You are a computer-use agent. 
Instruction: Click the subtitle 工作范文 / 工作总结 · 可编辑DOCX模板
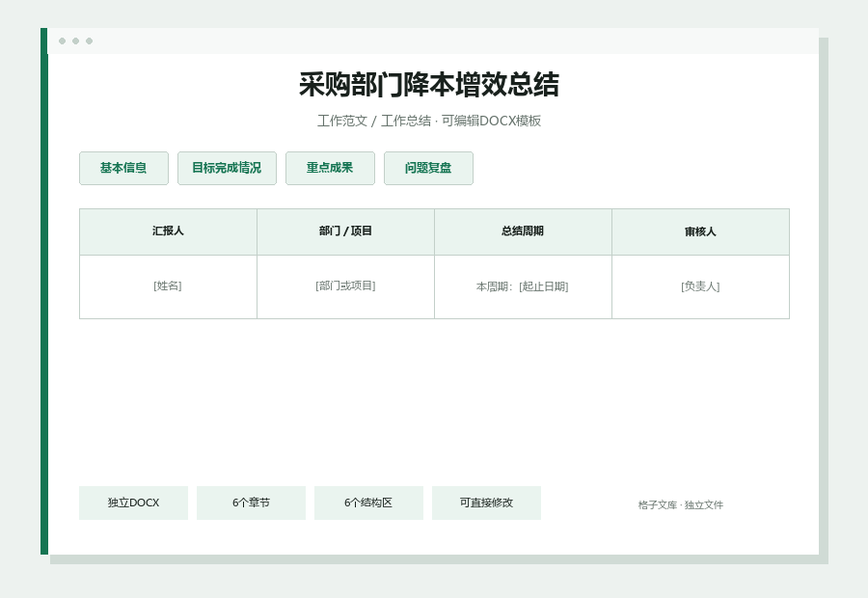429,121
